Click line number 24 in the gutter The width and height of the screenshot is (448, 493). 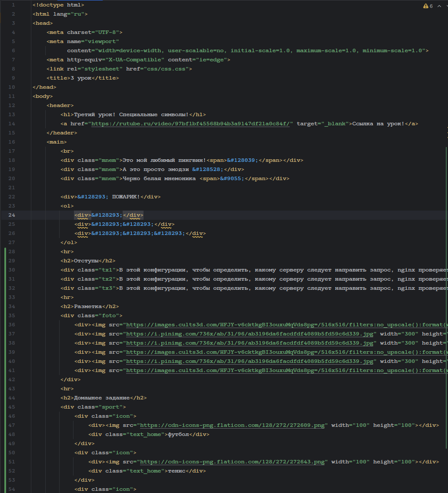12,215
